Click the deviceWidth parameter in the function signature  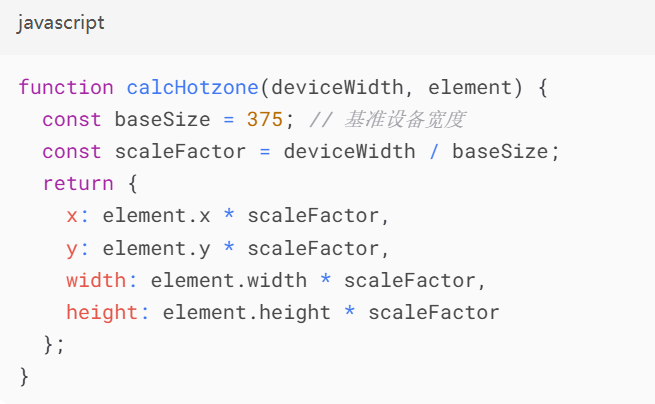click(338, 88)
